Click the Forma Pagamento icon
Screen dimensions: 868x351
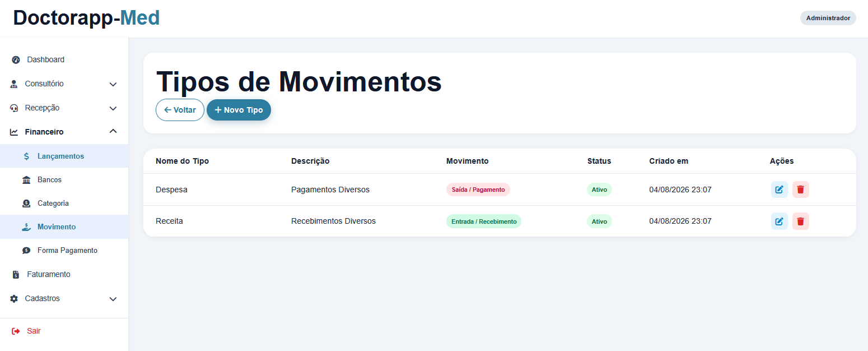pyautogui.click(x=26, y=251)
